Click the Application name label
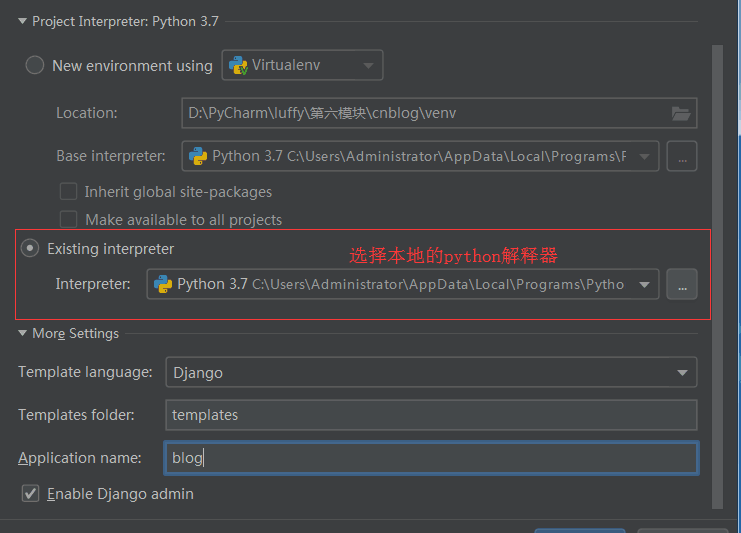The width and height of the screenshot is (741, 533). pos(79,458)
